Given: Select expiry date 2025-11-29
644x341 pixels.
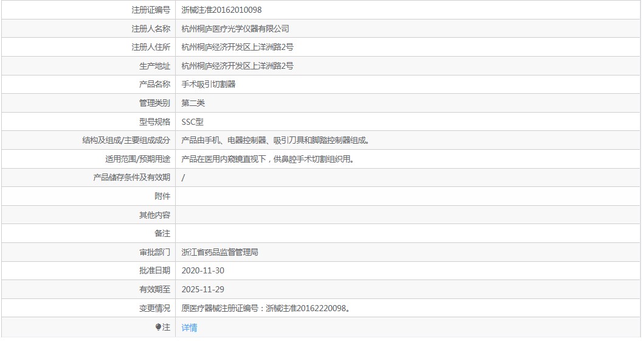Looking at the screenshot, I should 203,290.
